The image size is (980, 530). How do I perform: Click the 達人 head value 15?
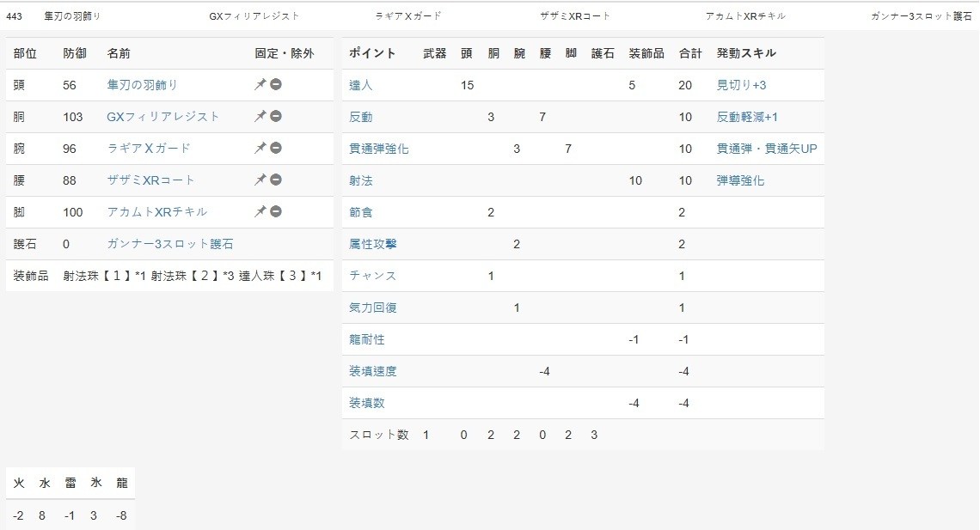coord(468,86)
